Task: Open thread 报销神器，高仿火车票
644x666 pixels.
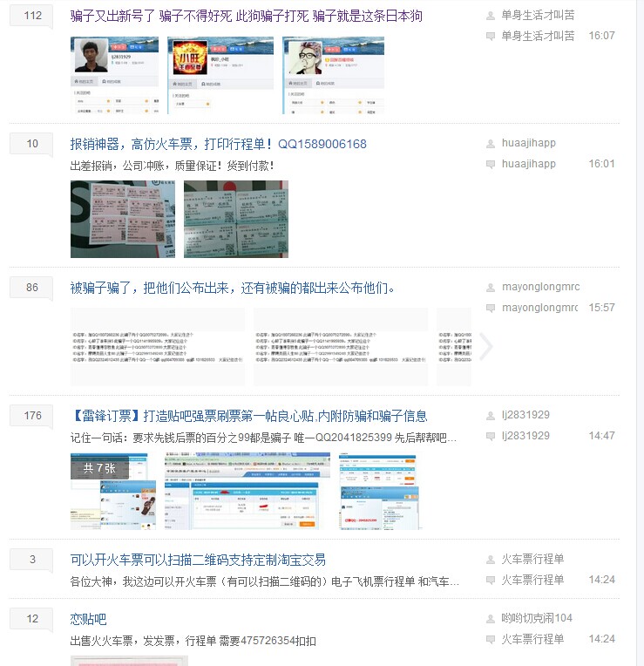Action: (x=218, y=145)
